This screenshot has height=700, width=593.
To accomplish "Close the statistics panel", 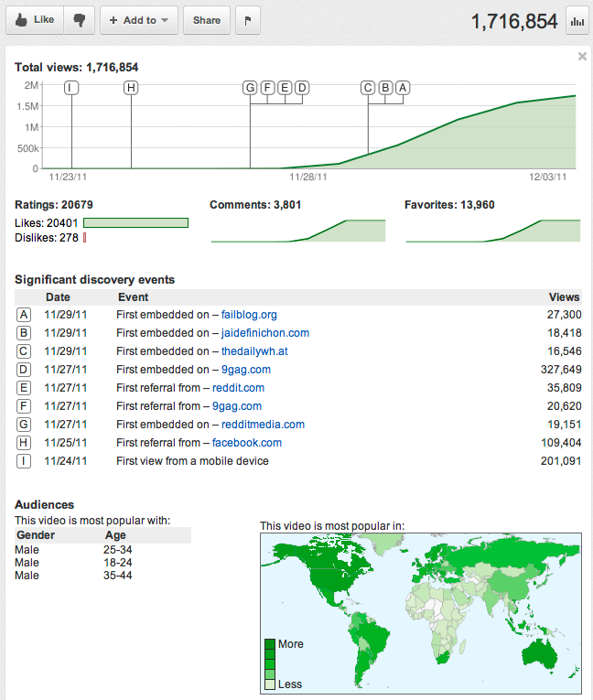I will (582, 57).
